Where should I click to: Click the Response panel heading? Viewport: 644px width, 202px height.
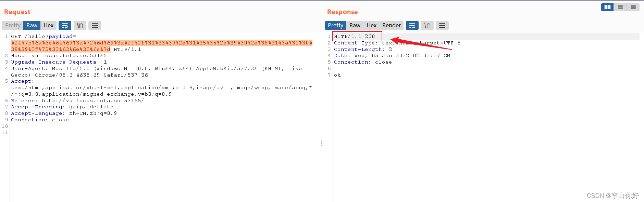[x=342, y=12]
